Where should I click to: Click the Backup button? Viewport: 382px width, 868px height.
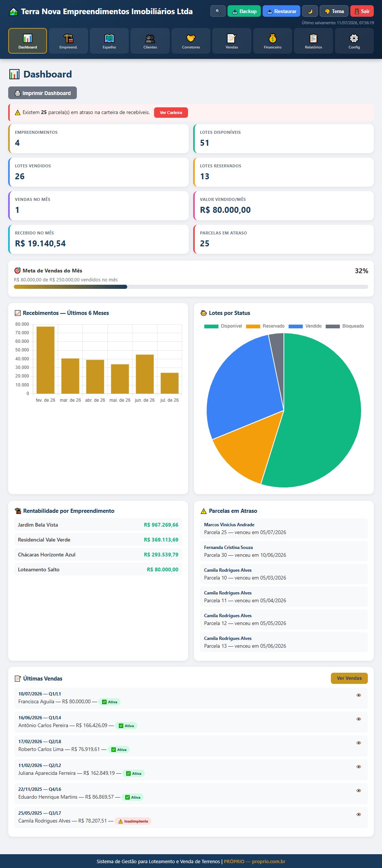pos(244,11)
